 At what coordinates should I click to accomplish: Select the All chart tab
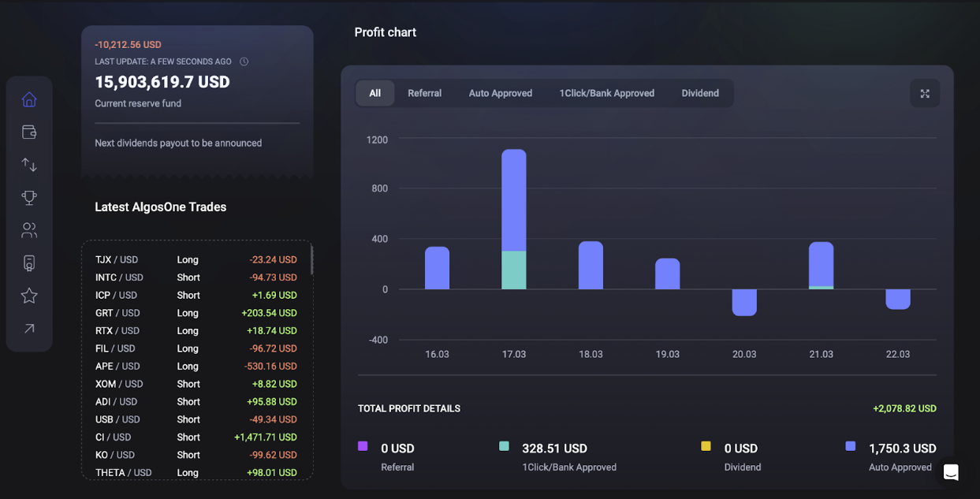tap(374, 93)
